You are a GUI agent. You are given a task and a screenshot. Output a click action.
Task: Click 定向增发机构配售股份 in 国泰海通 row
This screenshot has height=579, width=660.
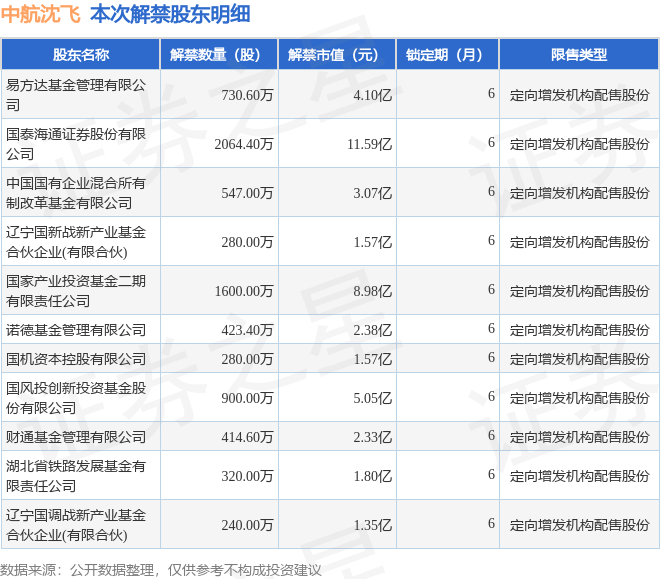pos(580,144)
